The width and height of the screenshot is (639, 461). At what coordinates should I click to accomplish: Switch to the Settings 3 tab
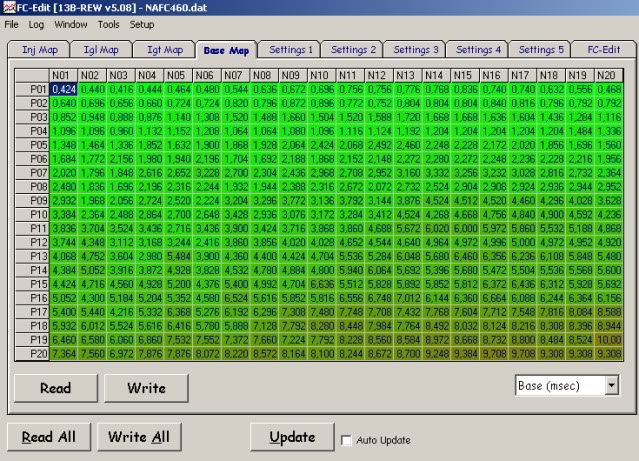click(x=416, y=50)
